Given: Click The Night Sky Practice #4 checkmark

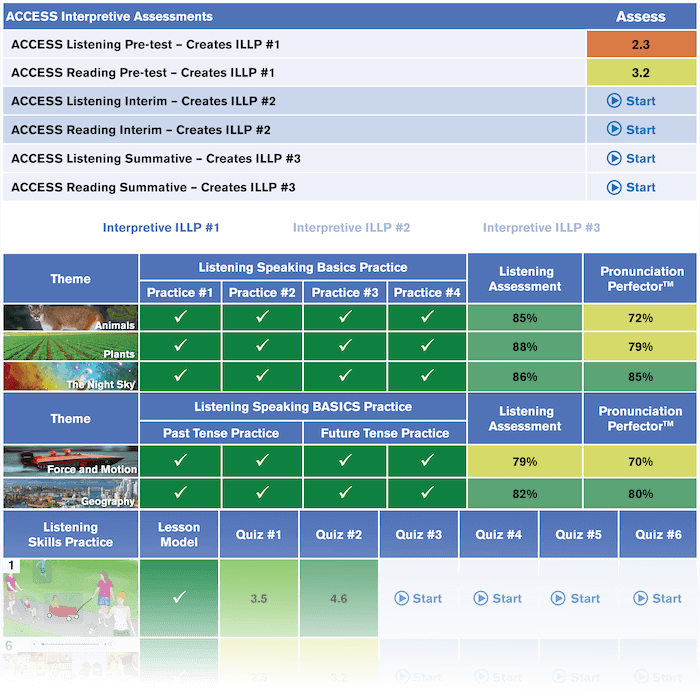Looking at the screenshot, I should (x=427, y=376).
